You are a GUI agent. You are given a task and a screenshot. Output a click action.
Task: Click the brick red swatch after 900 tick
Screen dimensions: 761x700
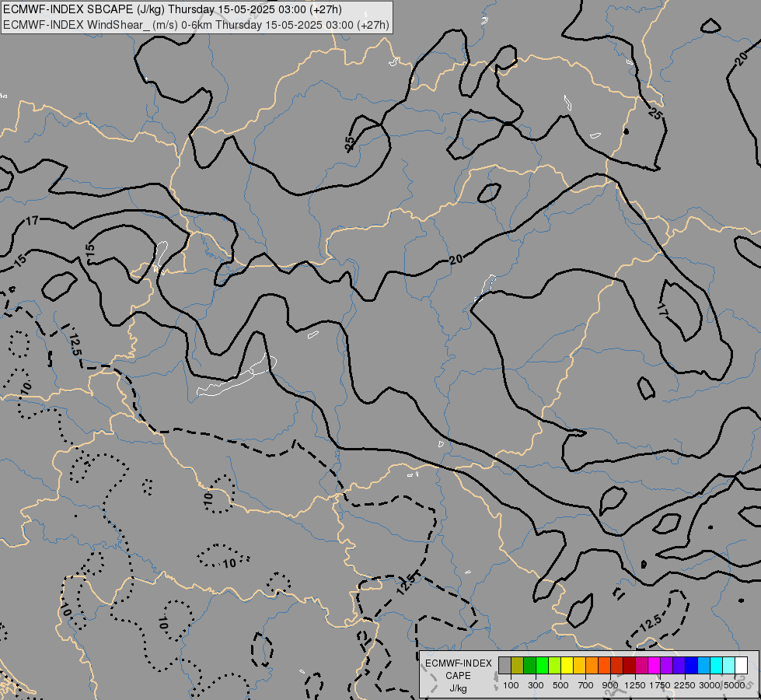click(x=617, y=666)
